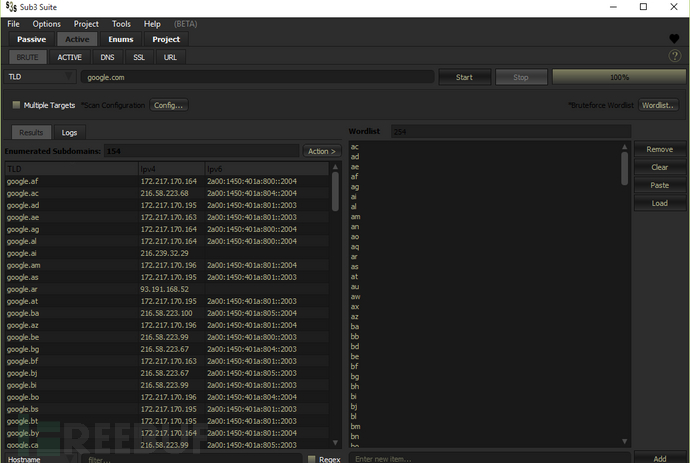Click the Ipv4 column header
Image resolution: width=690 pixels, height=463 pixels.
pyautogui.click(x=172, y=169)
